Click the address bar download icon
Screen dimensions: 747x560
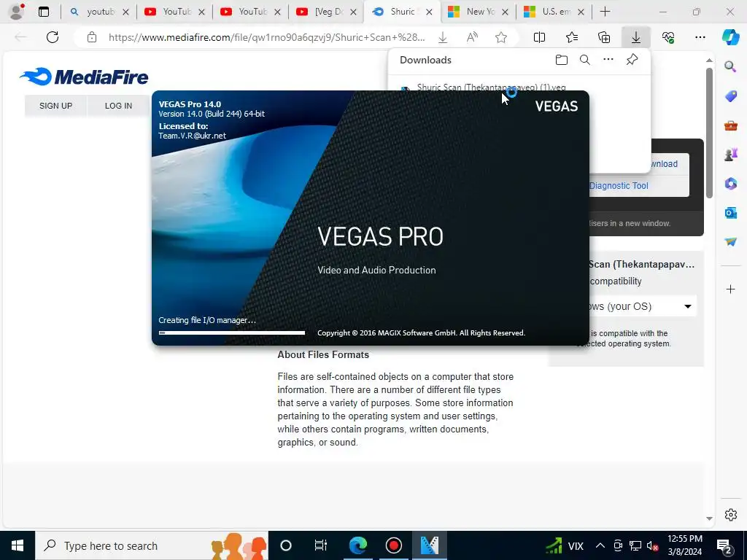443,37
